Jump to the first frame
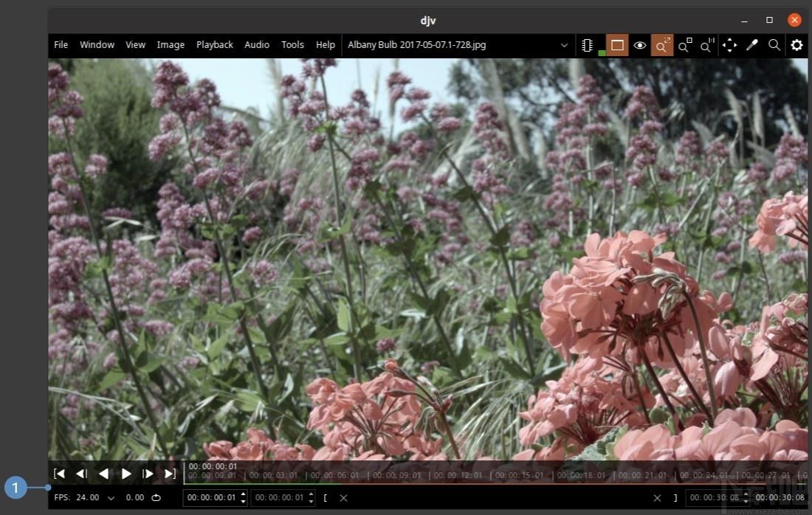 [x=60, y=474]
